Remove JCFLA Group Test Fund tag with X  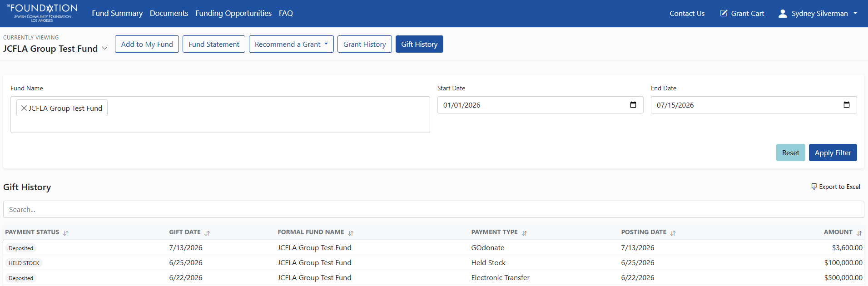[x=24, y=108]
